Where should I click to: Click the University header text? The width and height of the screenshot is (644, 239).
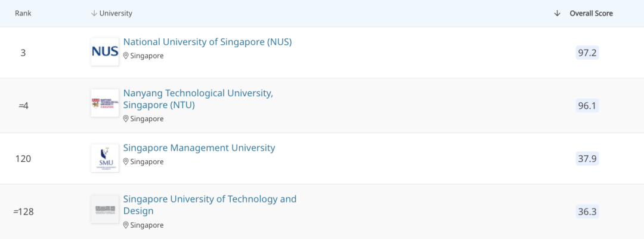point(116,13)
